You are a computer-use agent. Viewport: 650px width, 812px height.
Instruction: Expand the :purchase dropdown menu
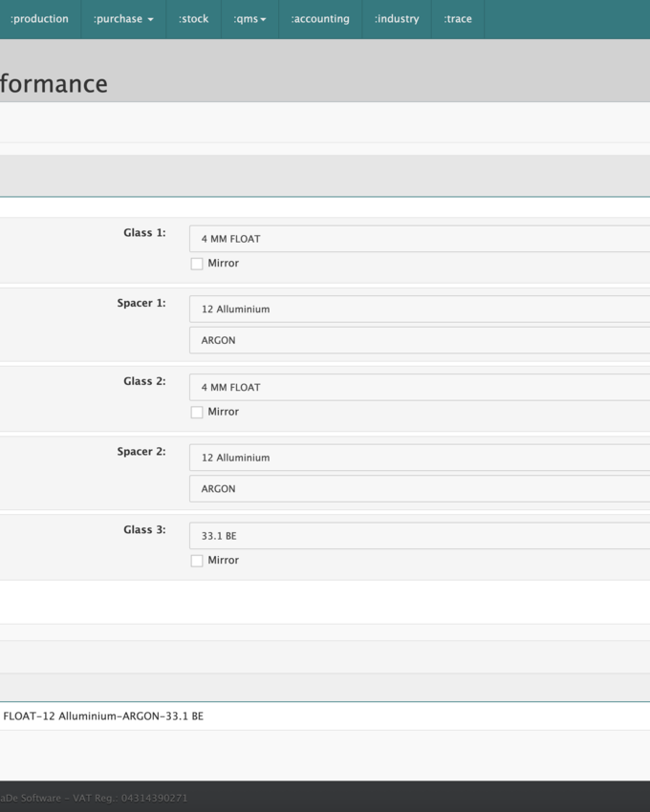[x=122, y=19]
